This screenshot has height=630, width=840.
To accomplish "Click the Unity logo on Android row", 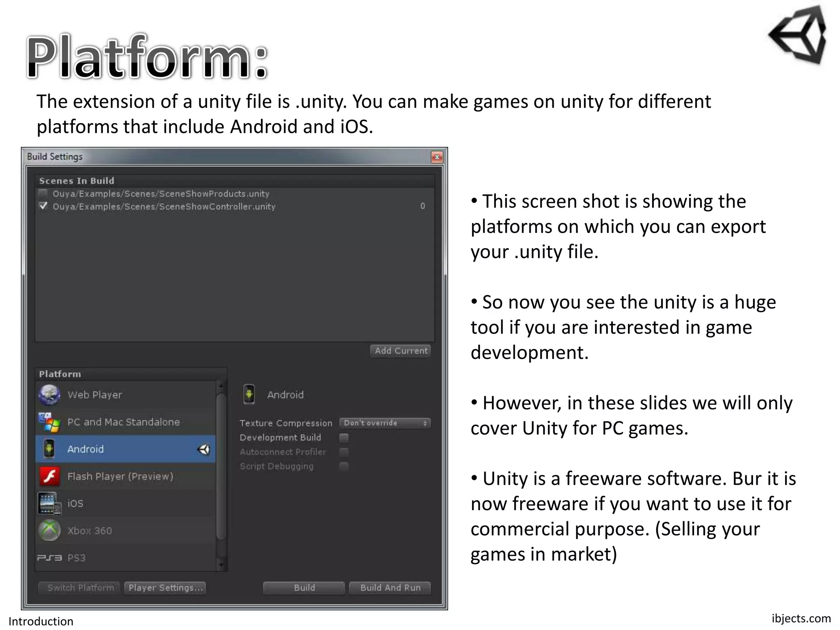I will coord(204,450).
